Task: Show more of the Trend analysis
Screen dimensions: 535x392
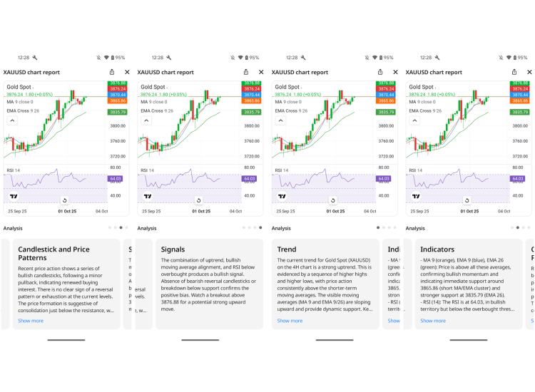Action: [290, 321]
